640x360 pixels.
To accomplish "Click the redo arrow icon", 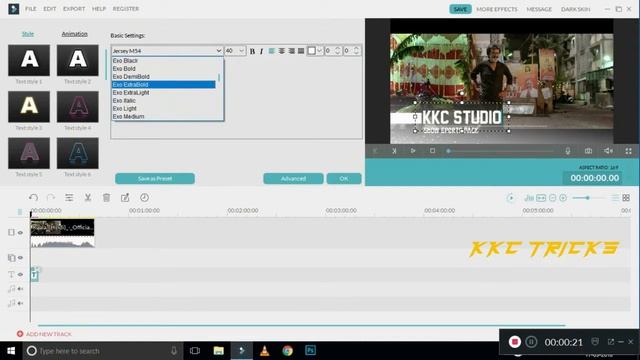I will click(51, 198).
